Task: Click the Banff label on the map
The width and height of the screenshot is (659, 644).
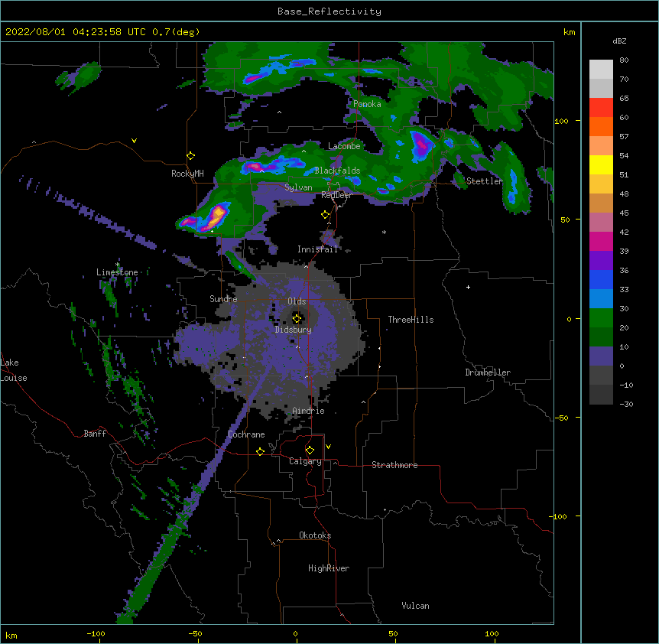Action: pyautogui.click(x=95, y=434)
